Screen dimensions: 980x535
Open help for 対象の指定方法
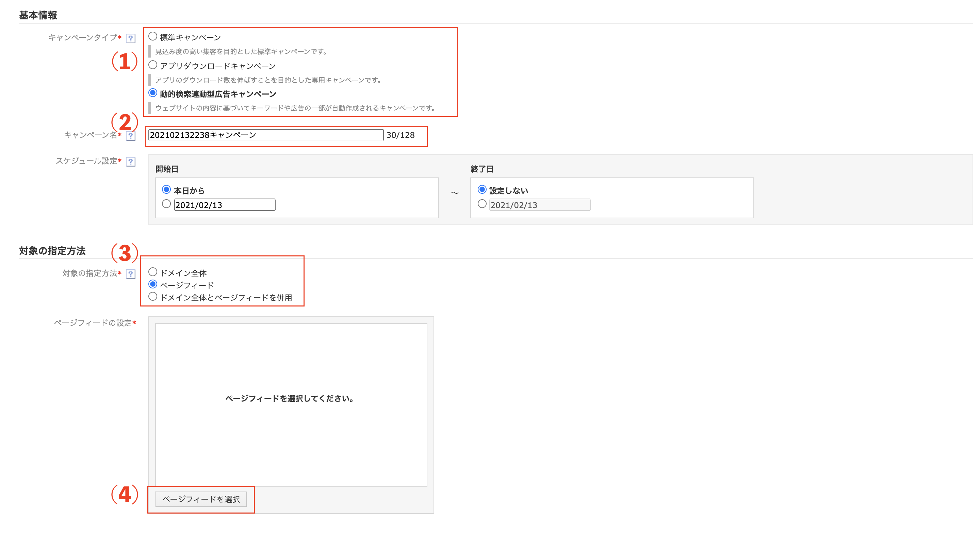[131, 273]
